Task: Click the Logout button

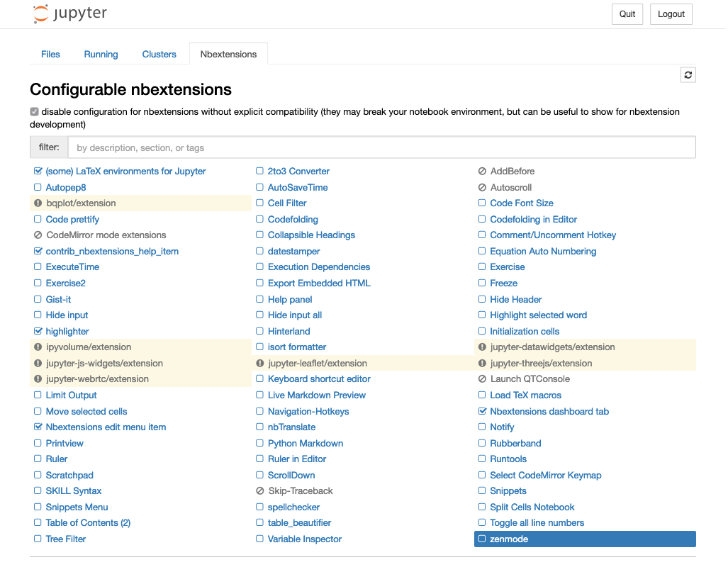Action: pos(671,14)
